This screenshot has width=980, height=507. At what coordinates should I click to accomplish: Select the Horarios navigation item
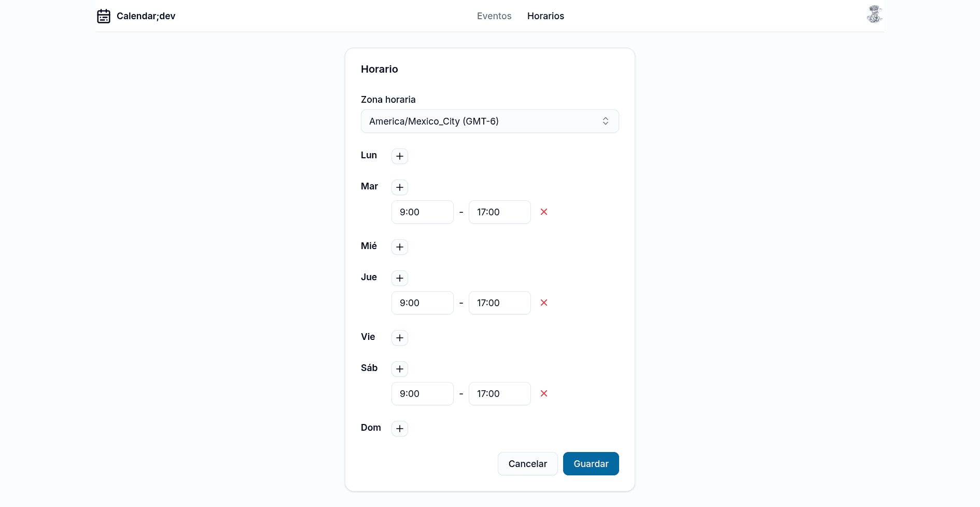(x=545, y=16)
